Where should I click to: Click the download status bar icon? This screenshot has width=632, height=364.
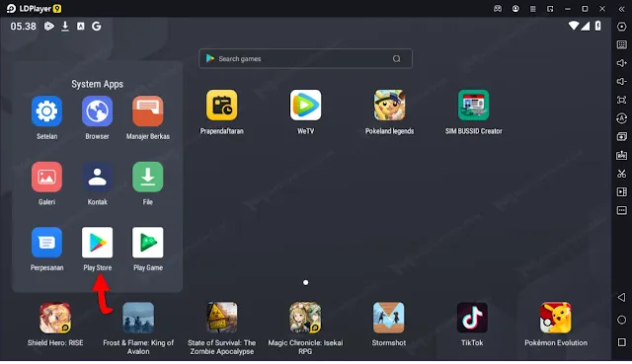(65, 27)
